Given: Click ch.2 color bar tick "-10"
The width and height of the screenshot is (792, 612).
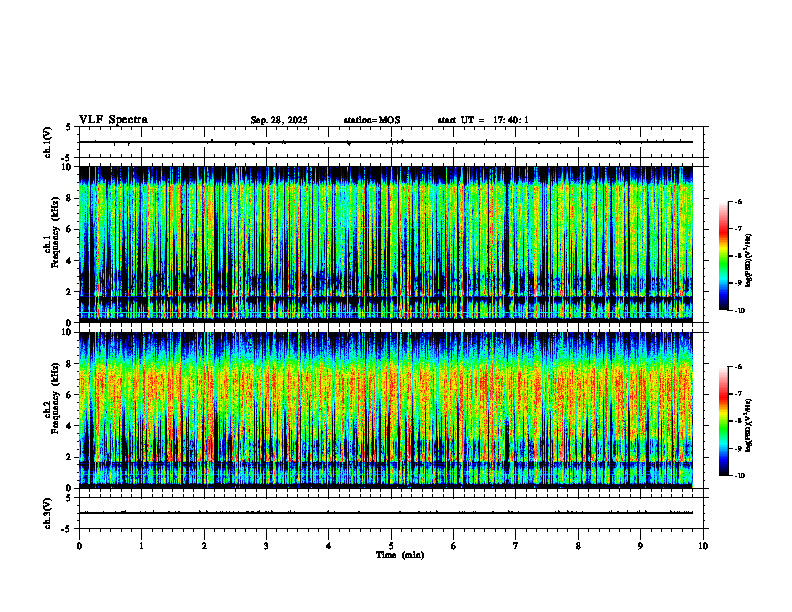Looking at the screenshot, I should tap(739, 476).
